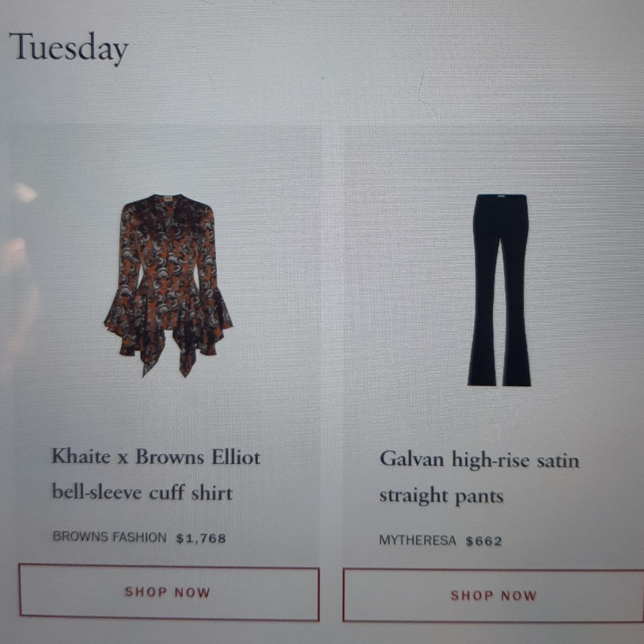Click the $1,768 price of the shirt
The height and width of the screenshot is (644, 644).
(201, 538)
